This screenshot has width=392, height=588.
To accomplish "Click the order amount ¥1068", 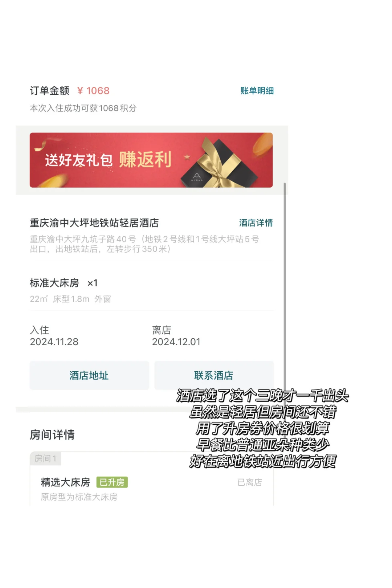I will pos(93,91).
